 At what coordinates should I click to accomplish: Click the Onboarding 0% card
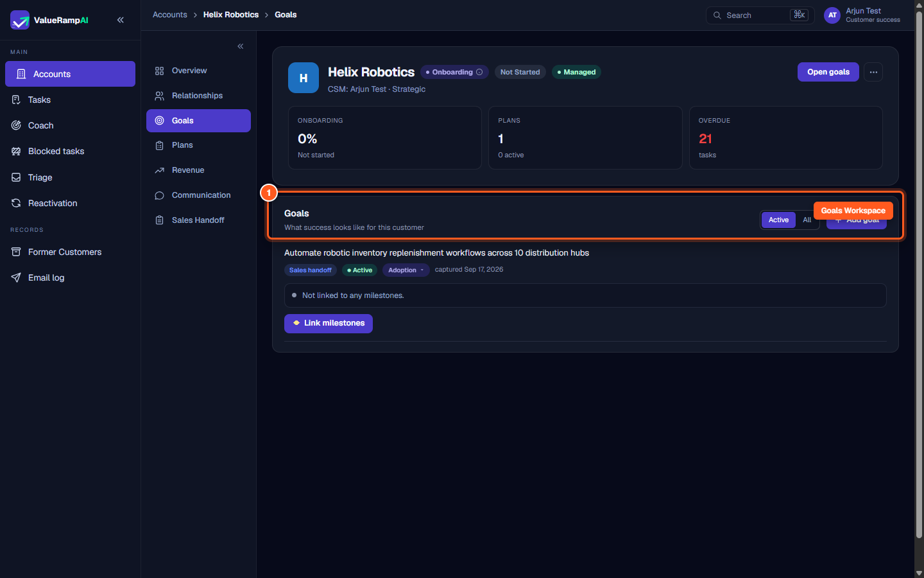pyautogui.click(x=385, y=137)
